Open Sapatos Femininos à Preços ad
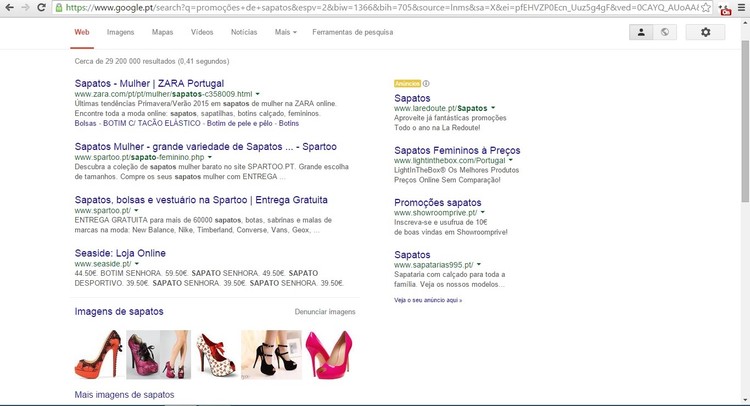750x406 pixels. (x=457, y=150)
